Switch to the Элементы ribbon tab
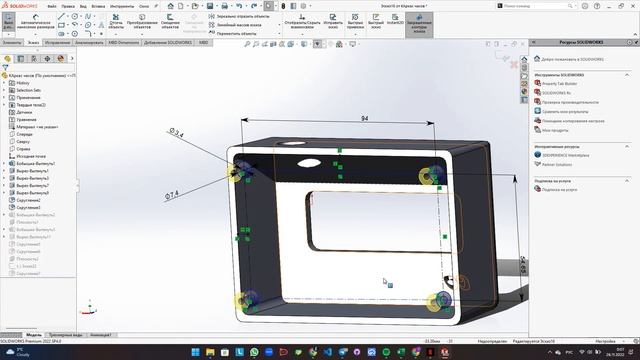This screenshot has height=360, width=640. (12, 42)
